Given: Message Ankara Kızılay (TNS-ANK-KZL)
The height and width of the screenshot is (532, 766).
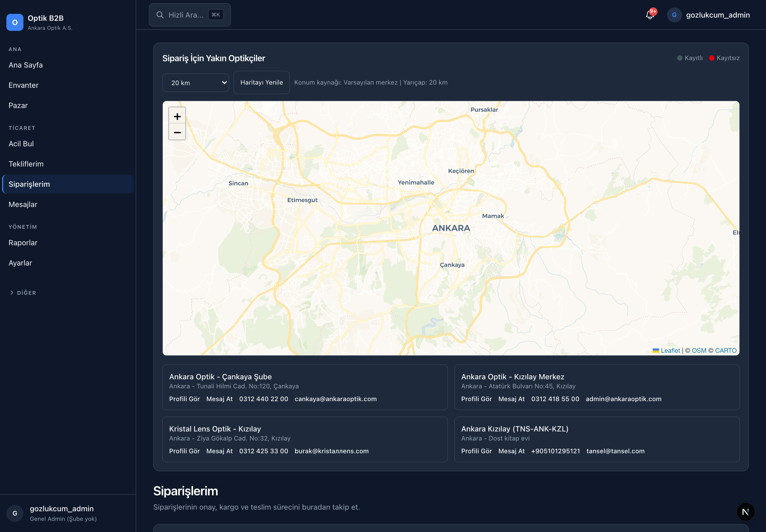Looking at the screenshot, I should pos(511,451).
